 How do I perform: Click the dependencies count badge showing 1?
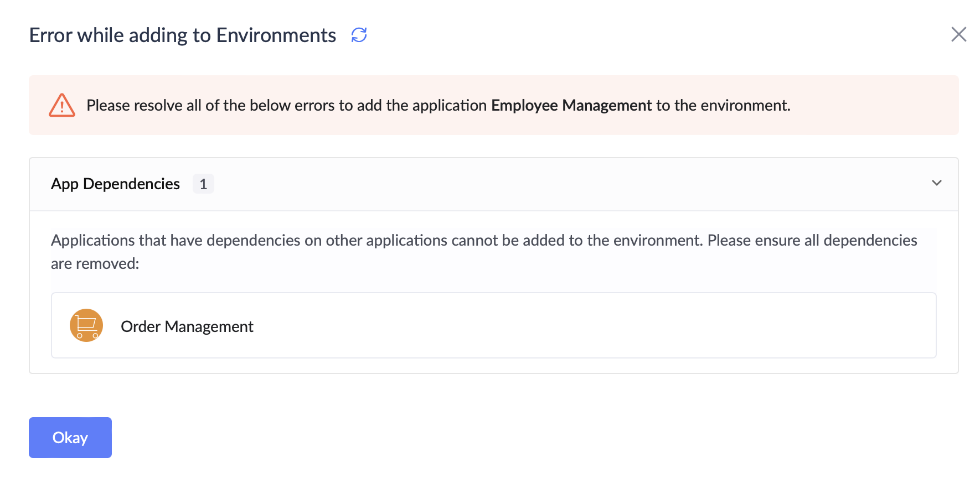(203, 184)
